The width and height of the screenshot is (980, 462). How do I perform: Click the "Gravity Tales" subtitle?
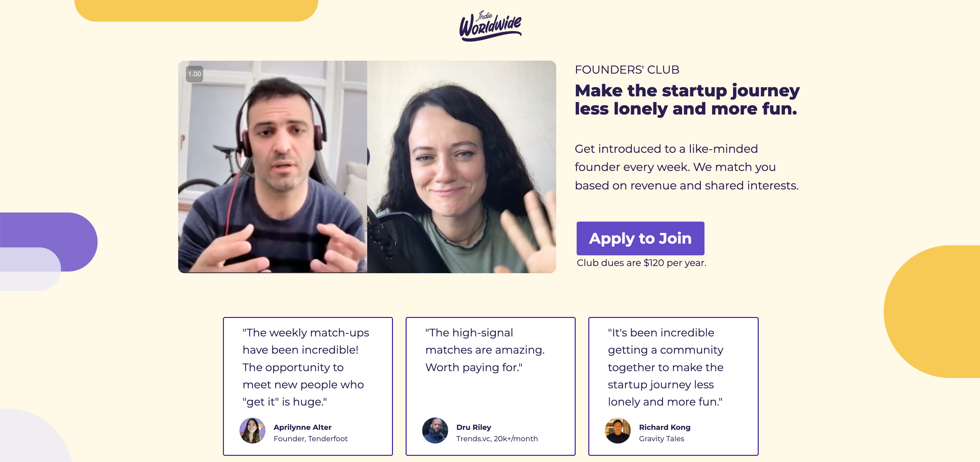coord(661,438)
